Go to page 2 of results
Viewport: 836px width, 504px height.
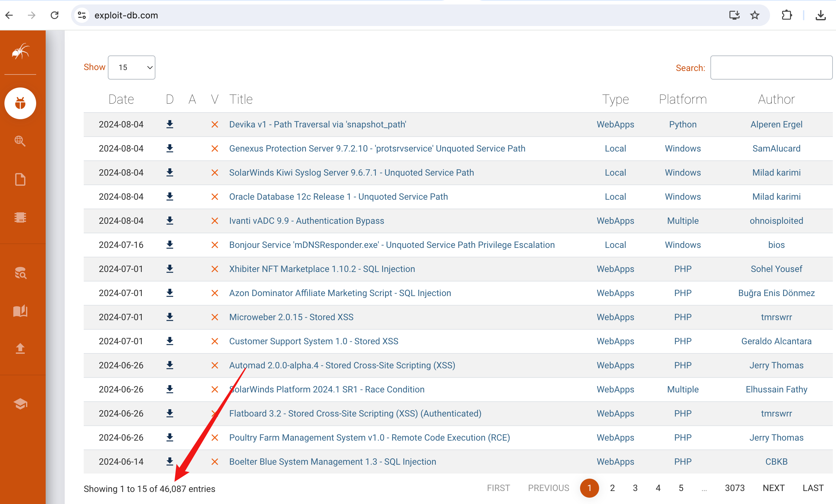tap(612, 488)
